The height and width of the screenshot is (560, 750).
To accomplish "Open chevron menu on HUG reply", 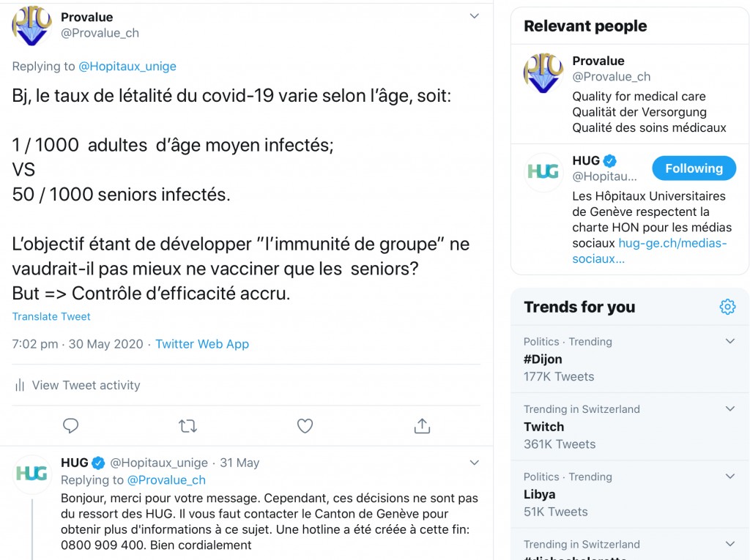I will pyautogui.click(x=474, y=463).
